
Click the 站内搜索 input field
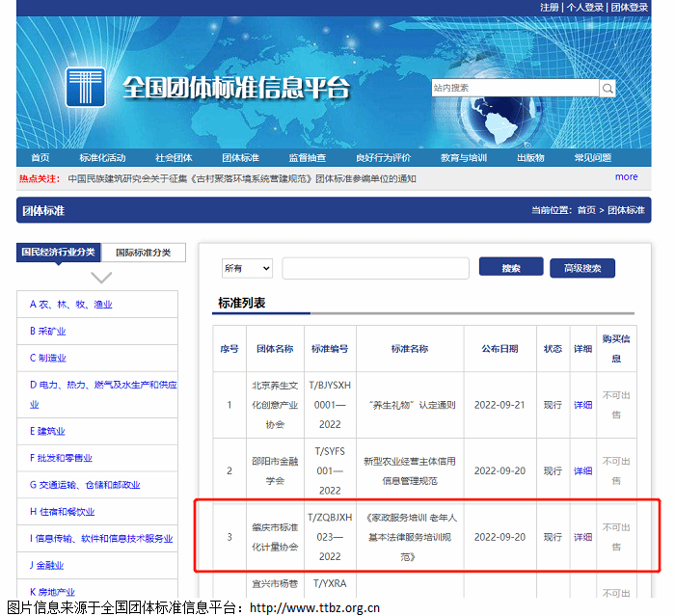515,88
